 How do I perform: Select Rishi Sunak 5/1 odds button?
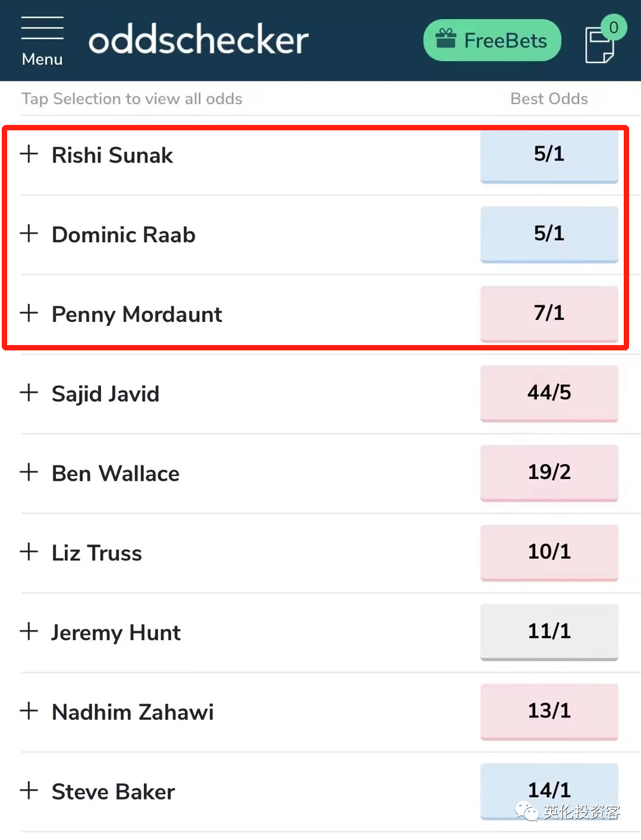[x=549, y=155]
